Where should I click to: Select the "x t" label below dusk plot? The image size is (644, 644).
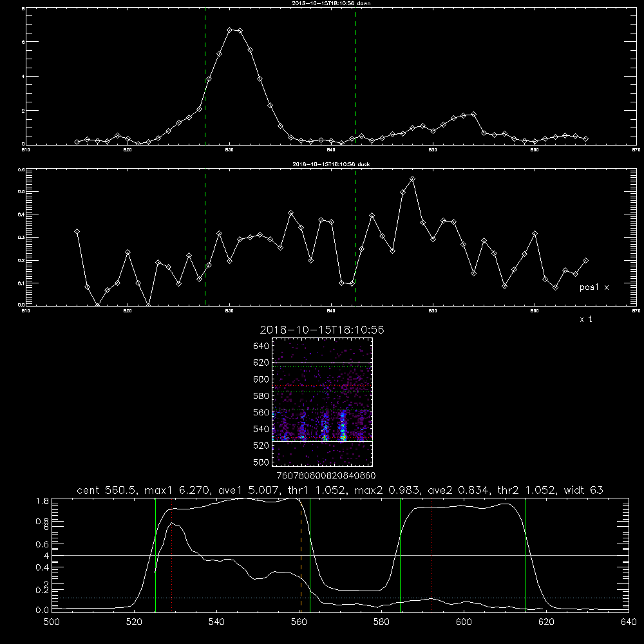pyautogui.click(x=585, y=319)
